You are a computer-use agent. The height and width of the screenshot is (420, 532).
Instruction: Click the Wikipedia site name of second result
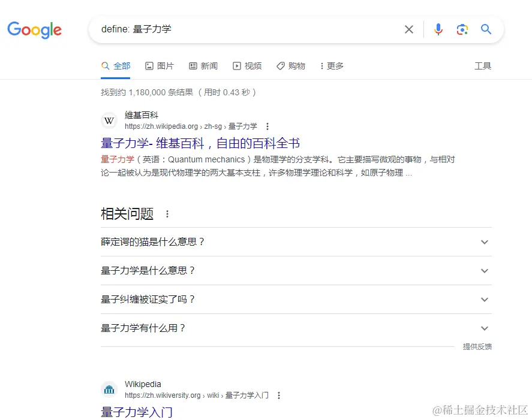coord(143,384)
